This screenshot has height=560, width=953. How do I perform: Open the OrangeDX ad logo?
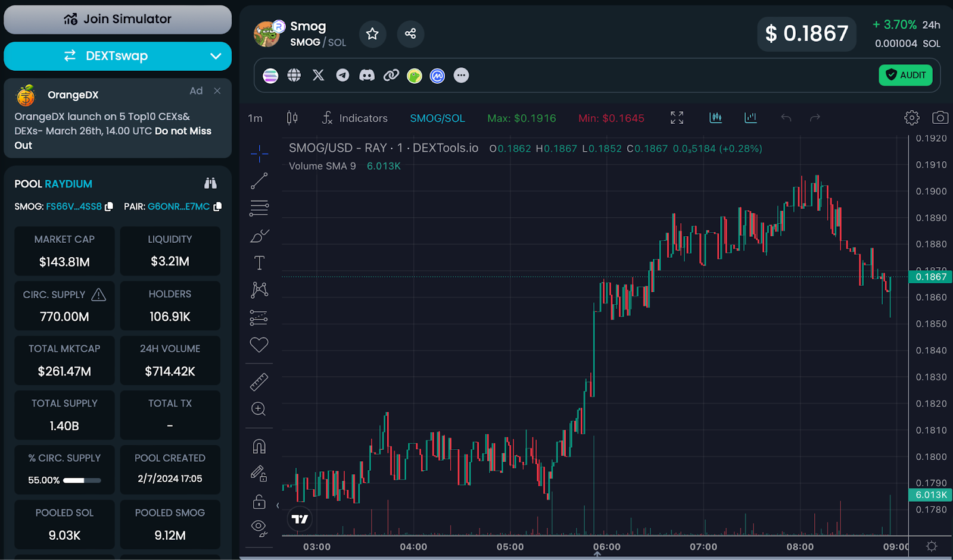coord(26,95)
